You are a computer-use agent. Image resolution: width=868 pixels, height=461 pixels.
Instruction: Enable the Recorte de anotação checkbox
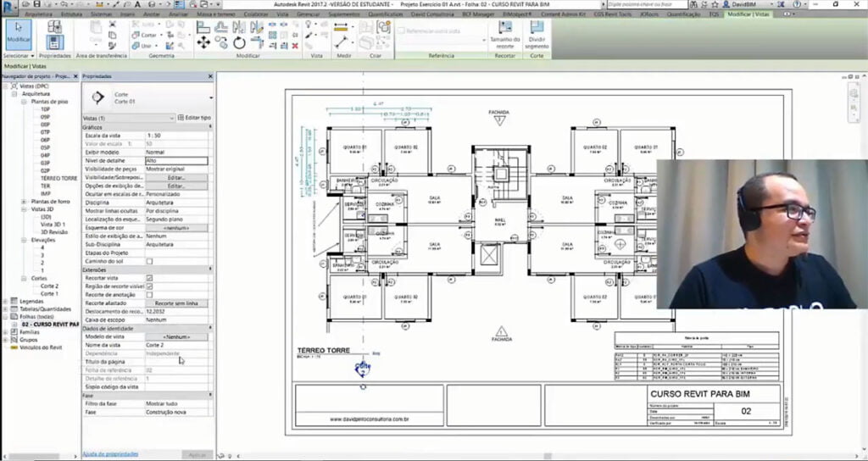click(149, 294)
